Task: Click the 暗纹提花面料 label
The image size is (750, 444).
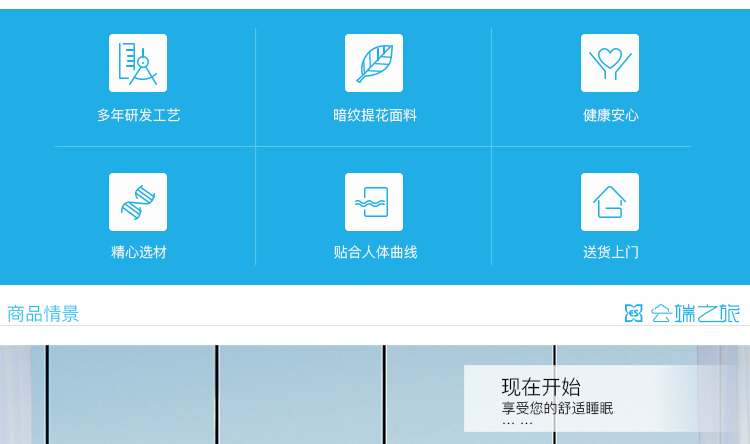Action: (x=375, y=115)
